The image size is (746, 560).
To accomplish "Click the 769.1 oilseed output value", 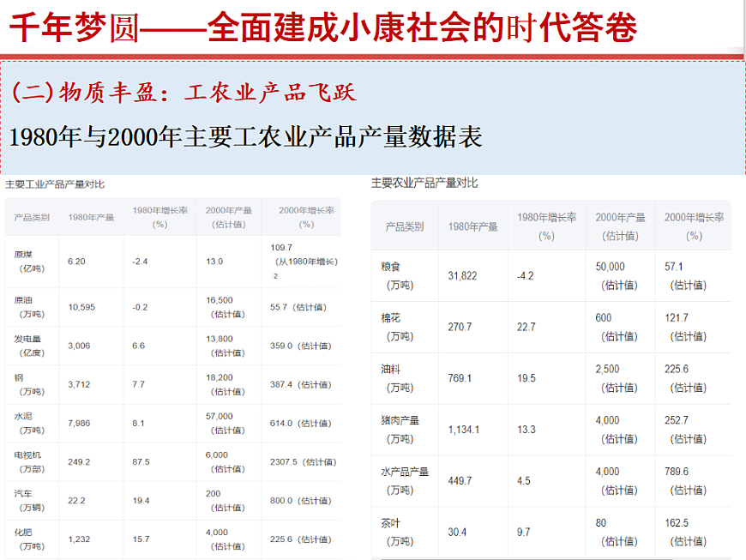I will click(x=460, y=378).
